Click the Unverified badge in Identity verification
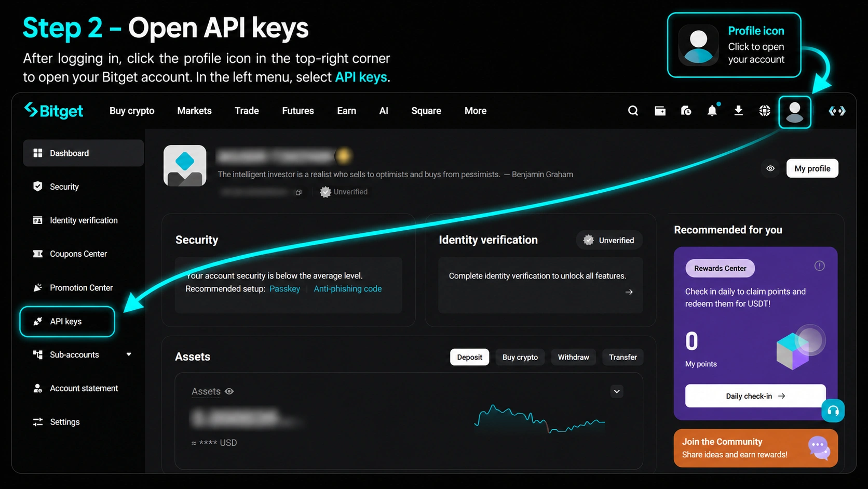868x489 pixels. [x=609, y=240]
